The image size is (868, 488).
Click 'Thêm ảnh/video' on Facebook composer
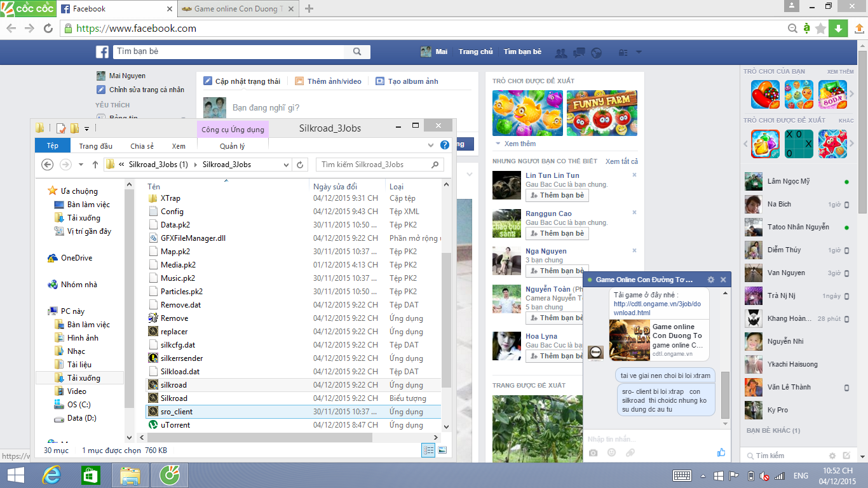click(x=328, y=81)
